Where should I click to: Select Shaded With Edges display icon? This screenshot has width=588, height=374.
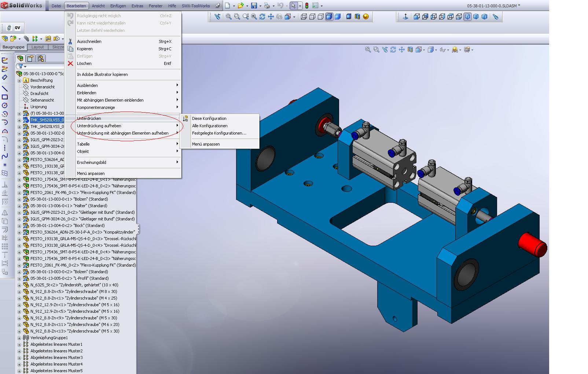pos(329,16)
